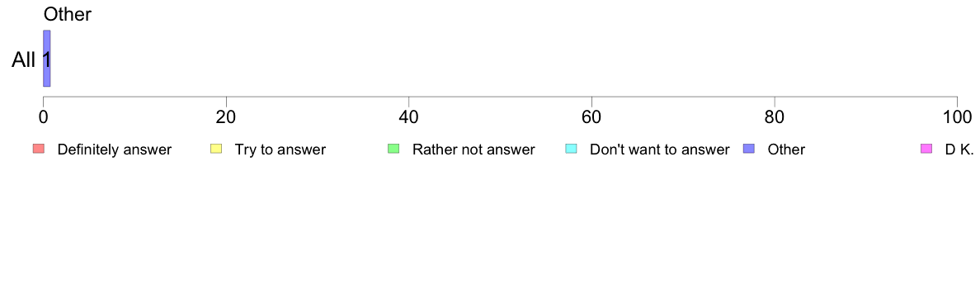Click the green Rather not answer swatch
980x304 pixels.
[393, 149]
